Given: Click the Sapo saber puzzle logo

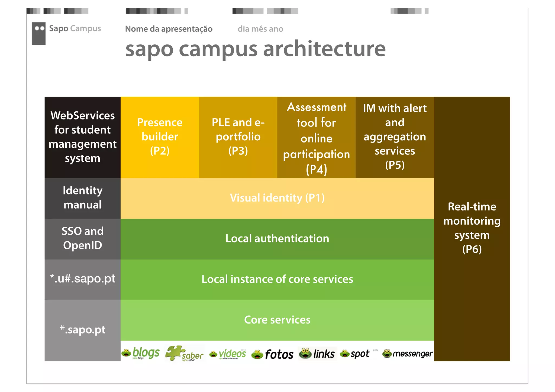Looking at the screenshot, I should 184,353.
